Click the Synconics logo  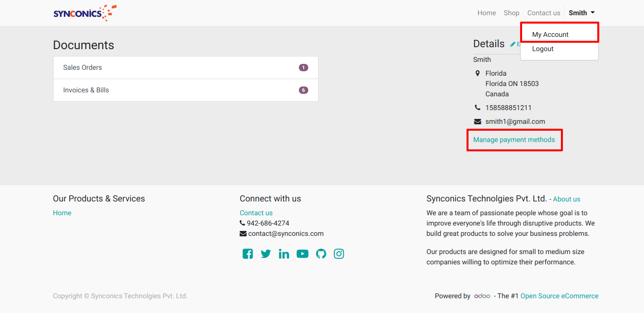coord(85,13)
